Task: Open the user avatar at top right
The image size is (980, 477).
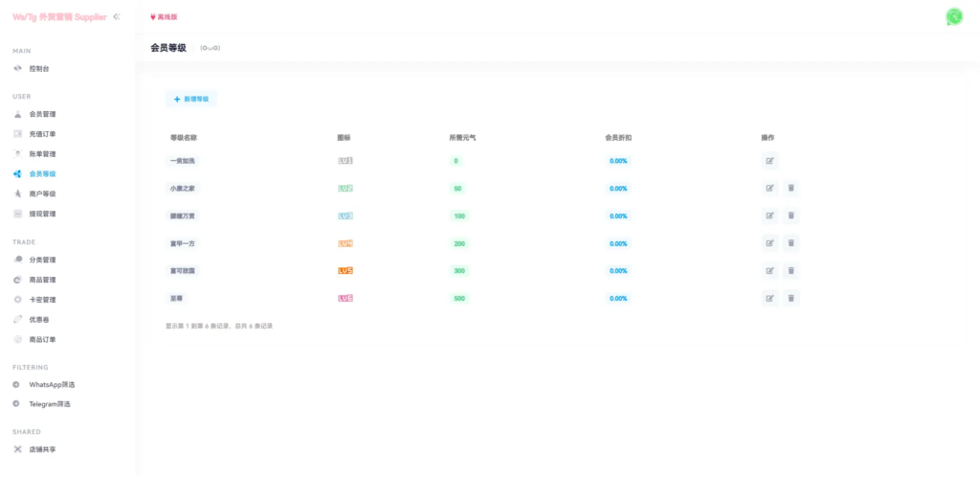Action: click(x=953, y=16)
